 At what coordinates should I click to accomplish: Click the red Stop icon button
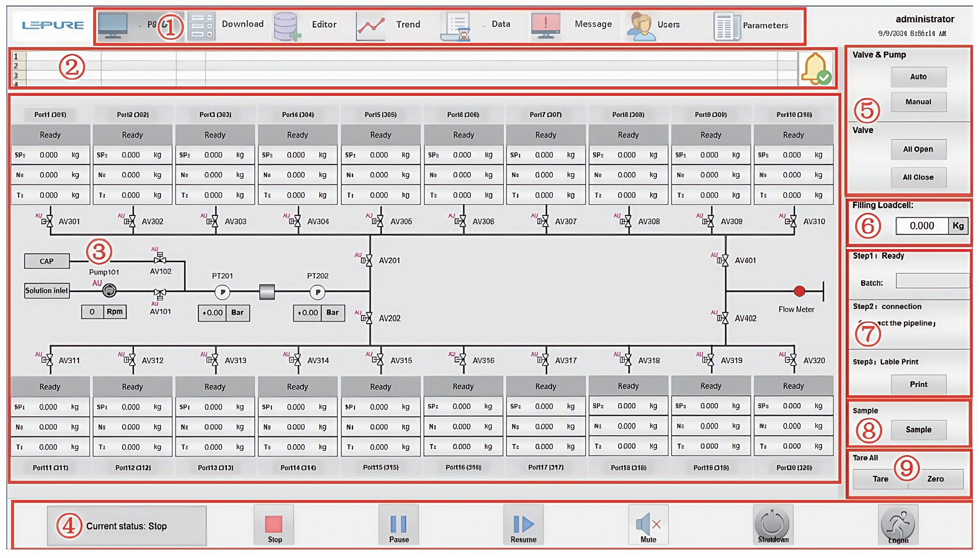tap(273, 524)
